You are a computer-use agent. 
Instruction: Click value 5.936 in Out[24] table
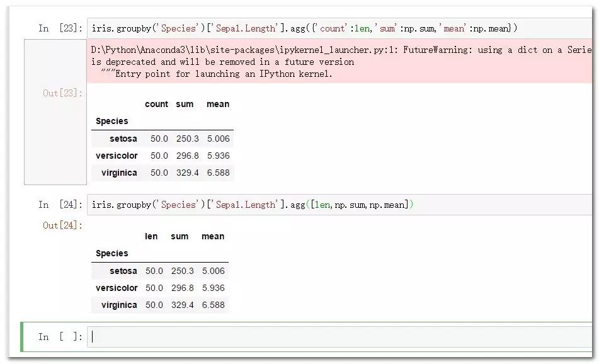click(x=213, y=288)
